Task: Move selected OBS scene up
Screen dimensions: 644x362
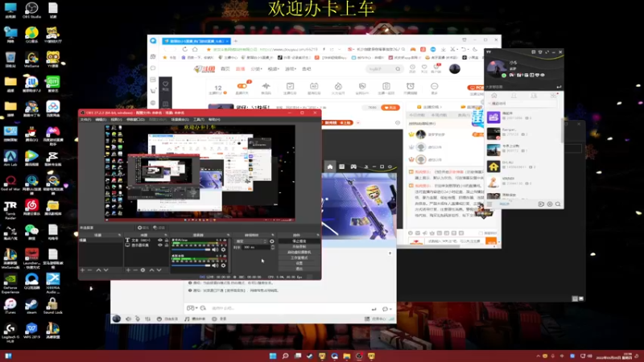Action: (x=98, y=270)
